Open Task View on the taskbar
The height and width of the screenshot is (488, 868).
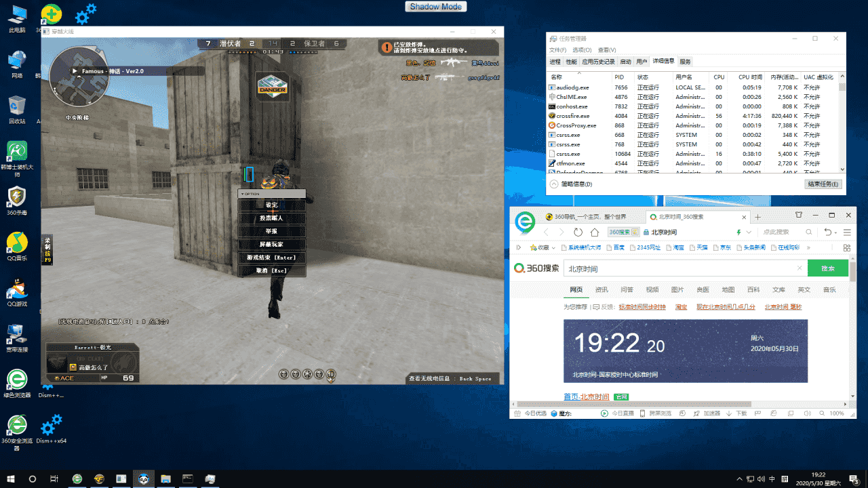click(54, 479)
